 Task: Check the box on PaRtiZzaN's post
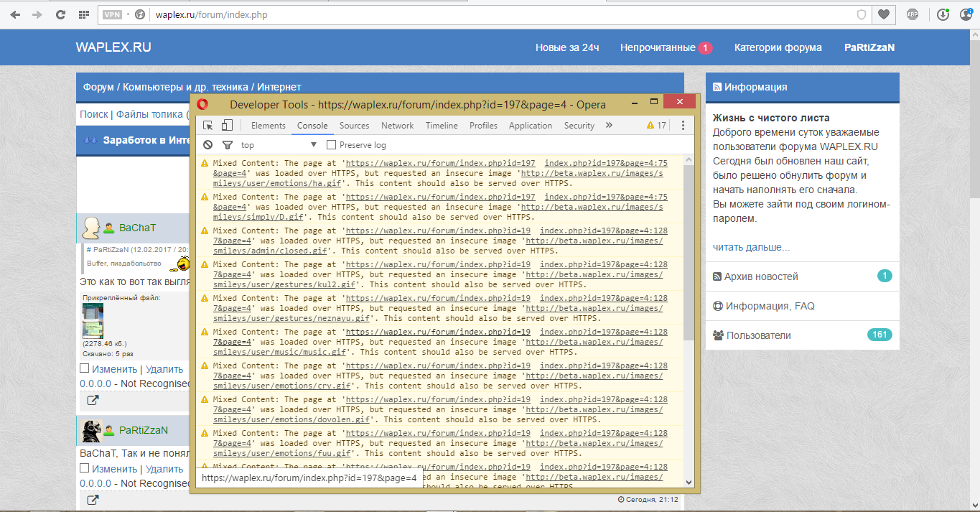[84, 468]
